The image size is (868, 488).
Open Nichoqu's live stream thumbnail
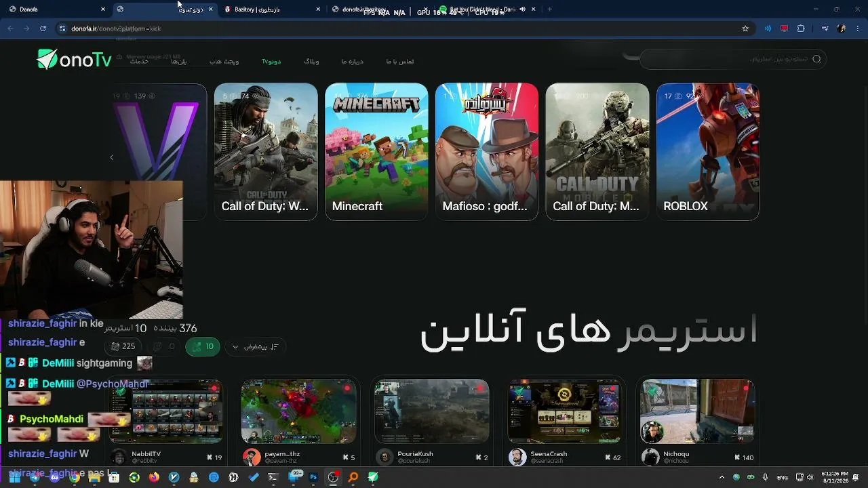coord(698,411)
